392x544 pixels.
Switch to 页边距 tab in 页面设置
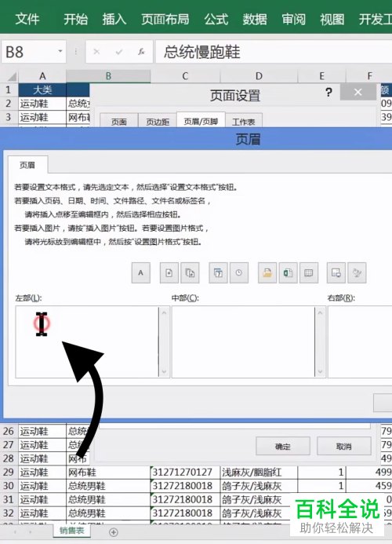coord(158,121)
